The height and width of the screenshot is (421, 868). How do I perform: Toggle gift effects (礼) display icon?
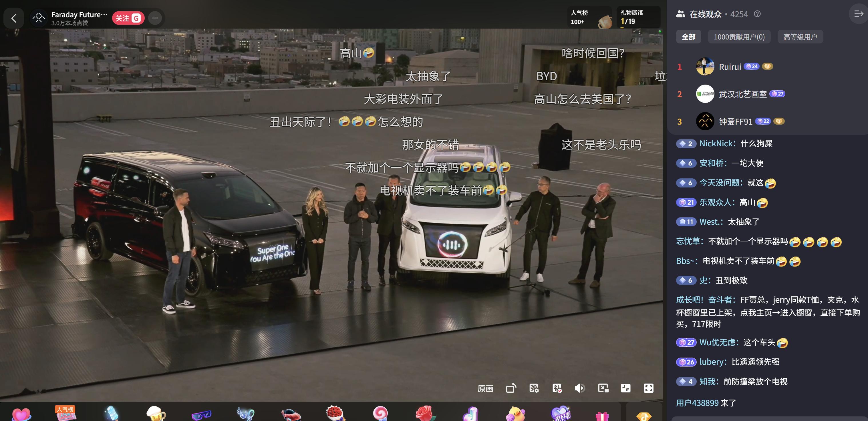click(x=557, y=388)
